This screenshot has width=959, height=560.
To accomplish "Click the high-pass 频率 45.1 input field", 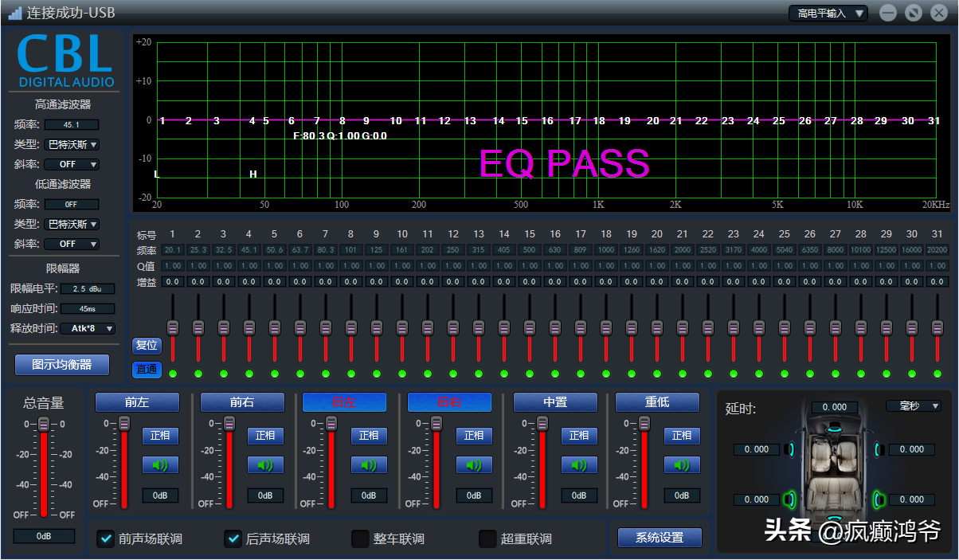I will pyautogui.click(x=72, y=124).
